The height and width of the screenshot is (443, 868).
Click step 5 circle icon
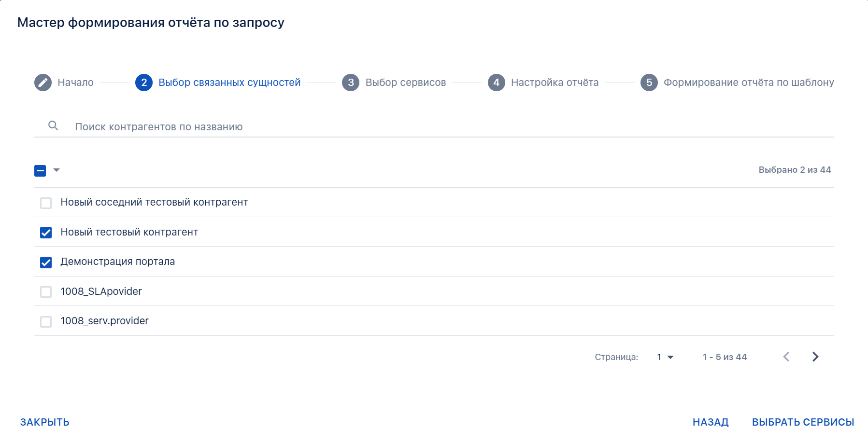tap(649, 83)
